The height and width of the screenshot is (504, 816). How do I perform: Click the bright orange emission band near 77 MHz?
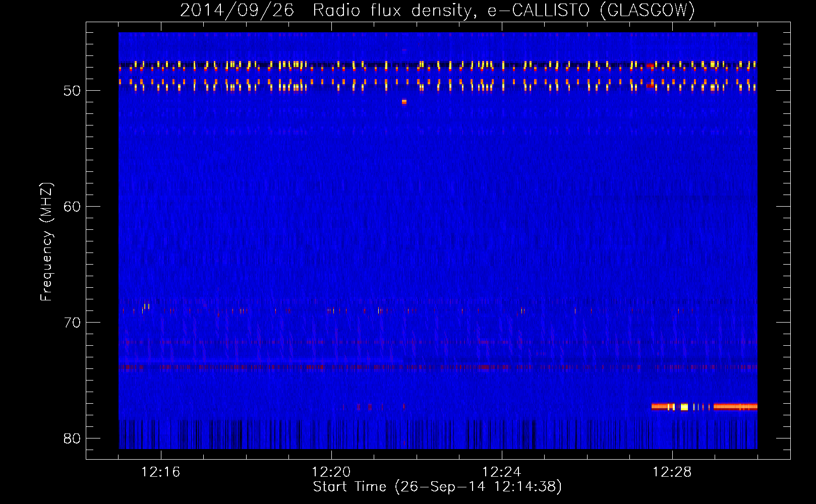tap(704, 407)
